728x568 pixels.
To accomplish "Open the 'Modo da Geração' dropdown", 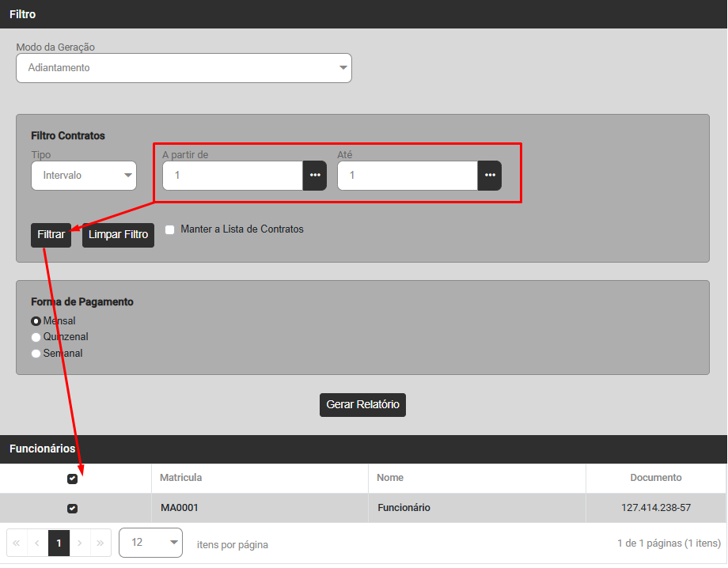I will click(x=184, y=68).
